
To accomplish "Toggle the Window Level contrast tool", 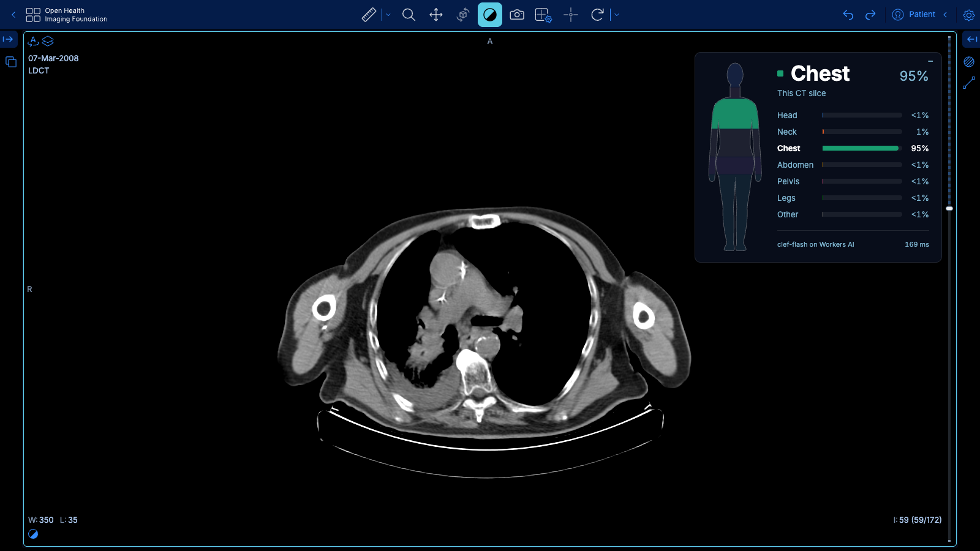I will coord(490,15).
